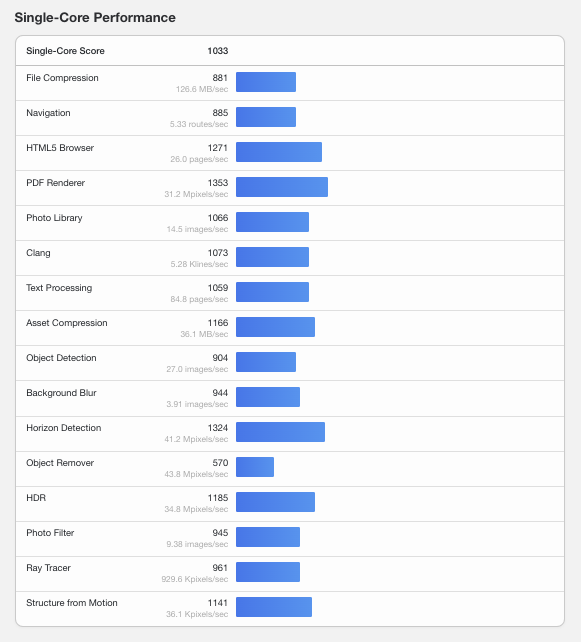Click the Clang score bar

pyautogui.click(x=272, y=257)
